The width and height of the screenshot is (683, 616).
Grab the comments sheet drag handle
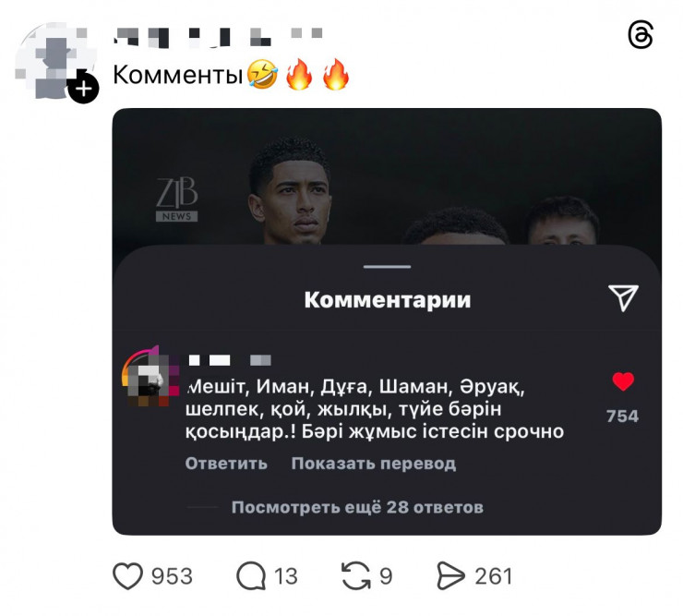[388, 266]
